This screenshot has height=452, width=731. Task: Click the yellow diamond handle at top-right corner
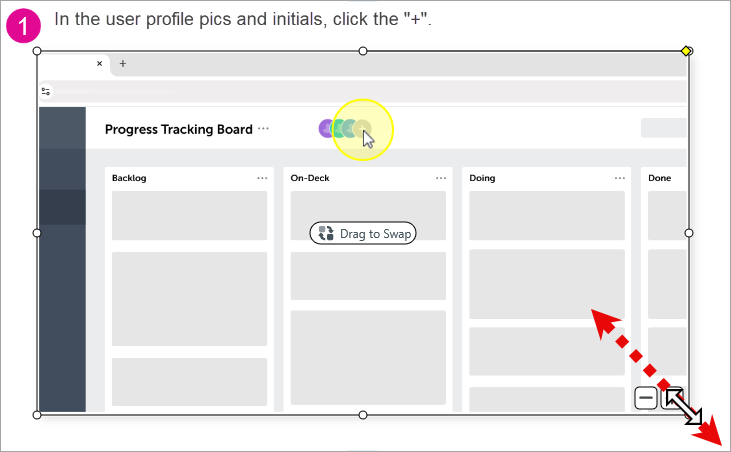click(x=687, y=50)
